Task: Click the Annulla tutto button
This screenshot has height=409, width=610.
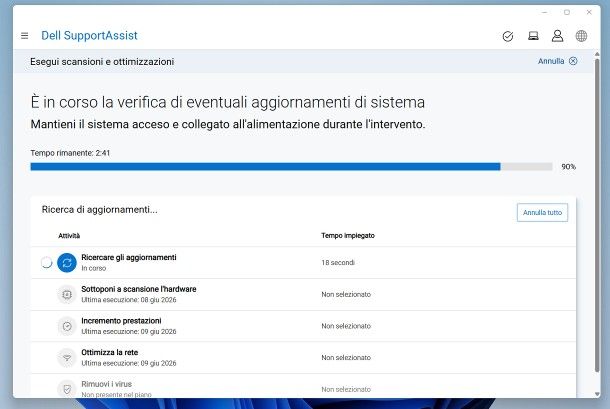Action: point(542,212)
